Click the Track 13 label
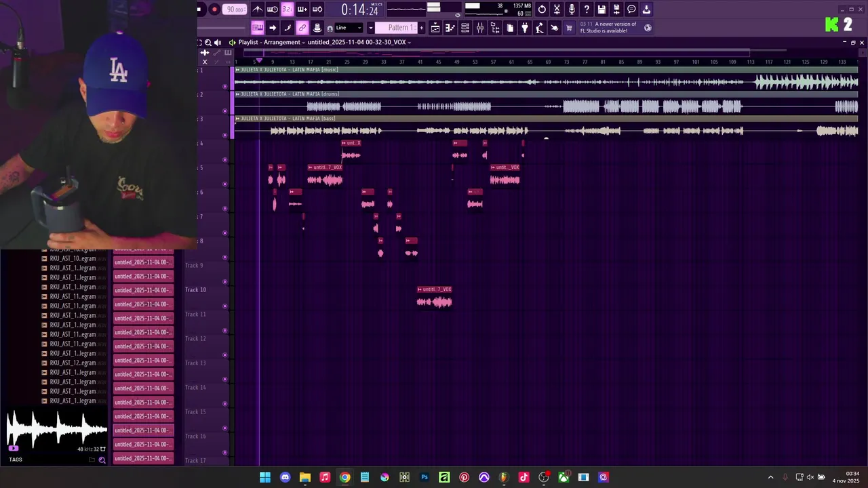The height and width of the screenshot is (488, 868). click(195, 363)
